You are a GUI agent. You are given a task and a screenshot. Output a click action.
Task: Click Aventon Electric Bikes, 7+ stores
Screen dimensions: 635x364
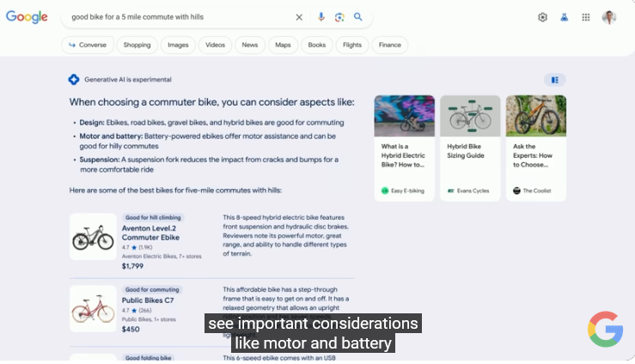(162, 256)
